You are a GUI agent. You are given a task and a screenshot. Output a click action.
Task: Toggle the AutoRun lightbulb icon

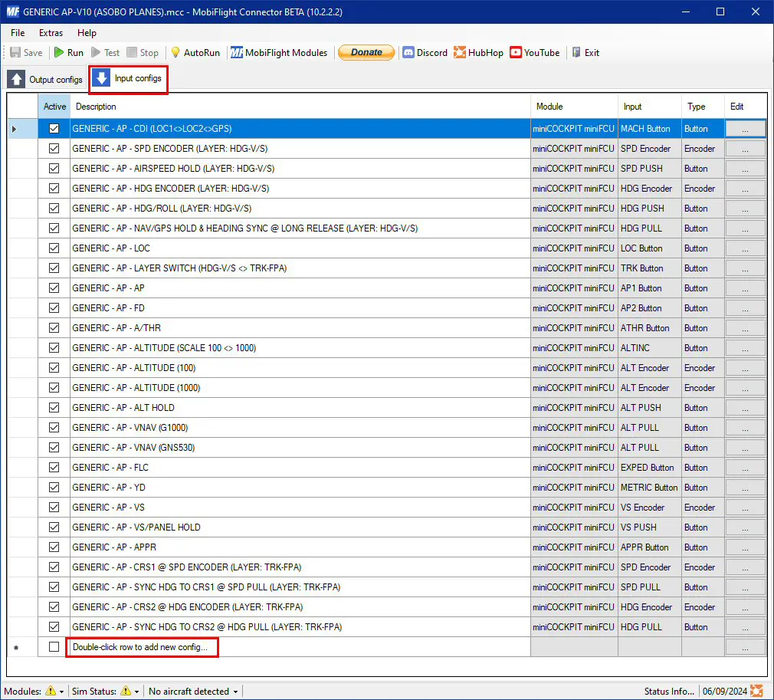pos(175,52)
